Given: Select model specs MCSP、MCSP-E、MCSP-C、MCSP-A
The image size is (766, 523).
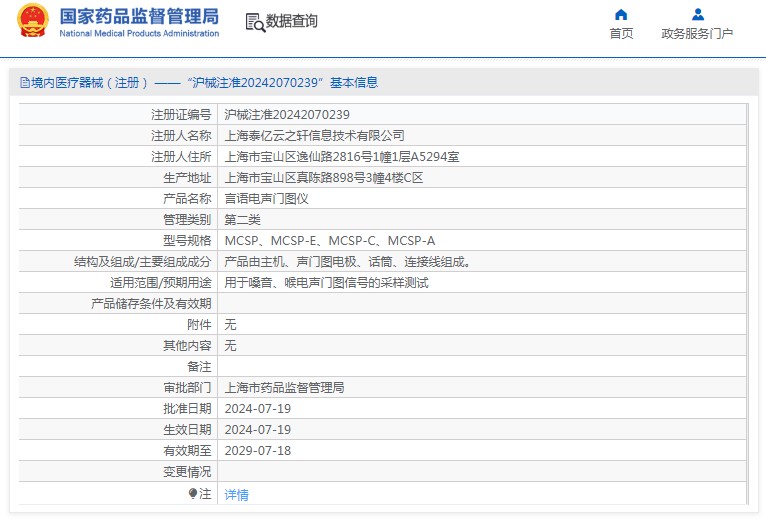Looking at the screenshot, I should click(x=330, y=240).
